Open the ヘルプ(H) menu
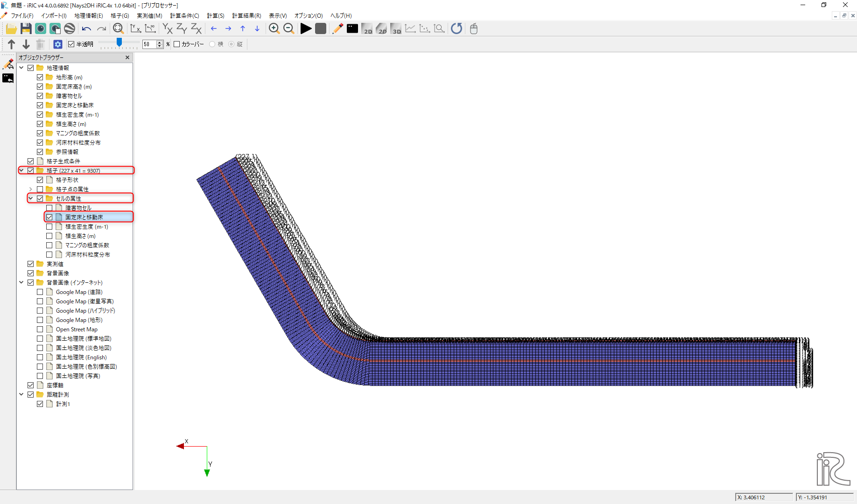Screen dimensions: 857x504 click(341, 16)
